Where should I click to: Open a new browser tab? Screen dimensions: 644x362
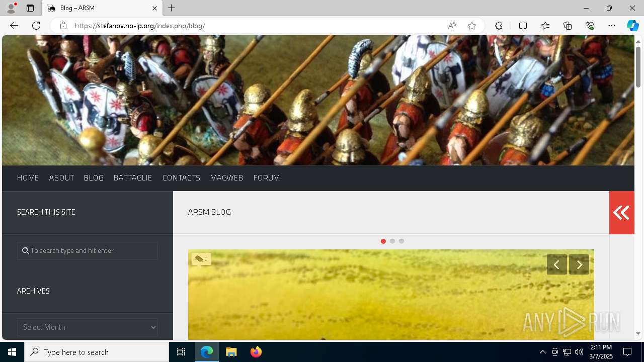click(172, 8)
